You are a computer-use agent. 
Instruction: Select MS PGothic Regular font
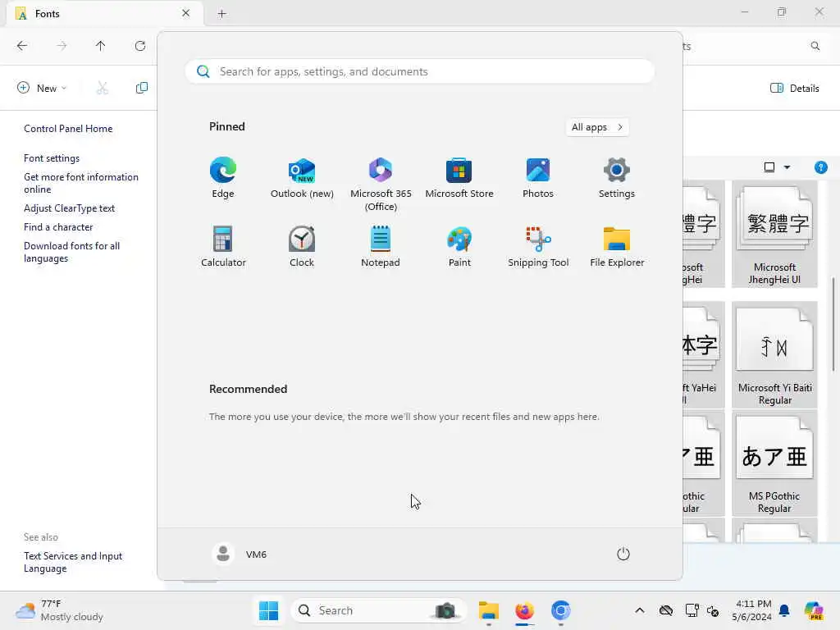pos(774,463)
